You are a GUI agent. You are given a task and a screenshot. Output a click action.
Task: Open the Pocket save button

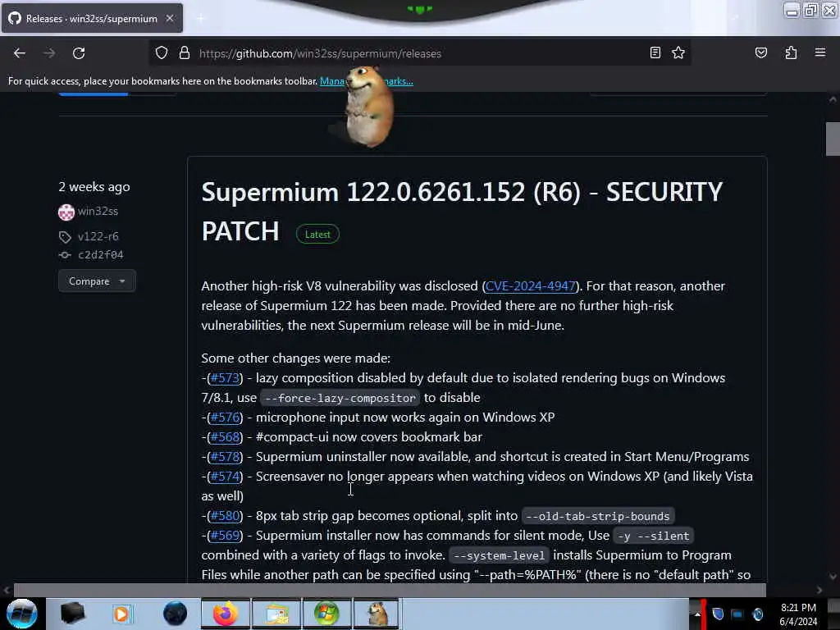coord(760,52)
